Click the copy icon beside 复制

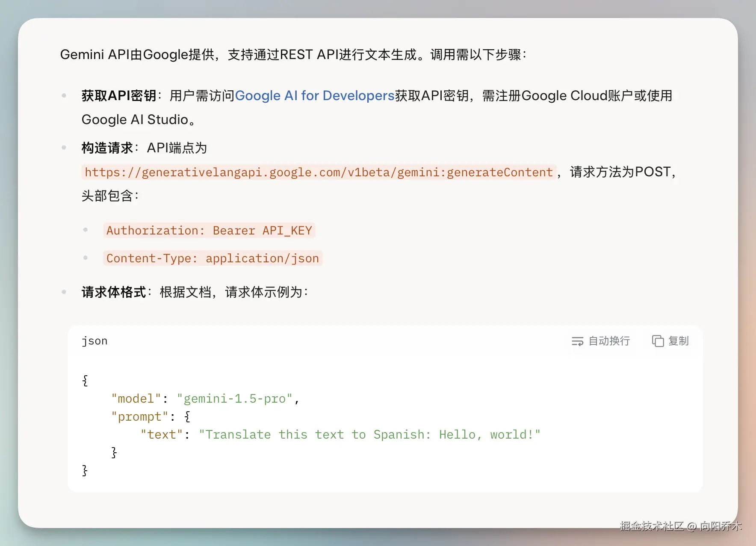pyautogui.click(x=658, y=341)
